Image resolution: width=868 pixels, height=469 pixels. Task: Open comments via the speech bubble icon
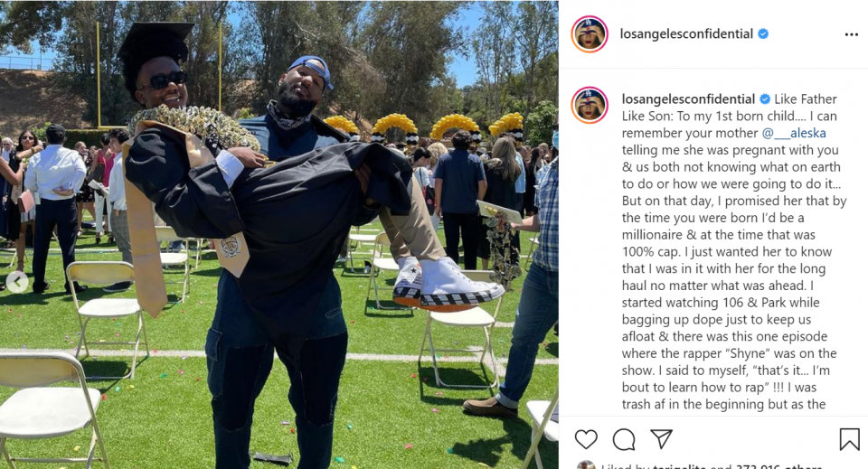[624, 439]
